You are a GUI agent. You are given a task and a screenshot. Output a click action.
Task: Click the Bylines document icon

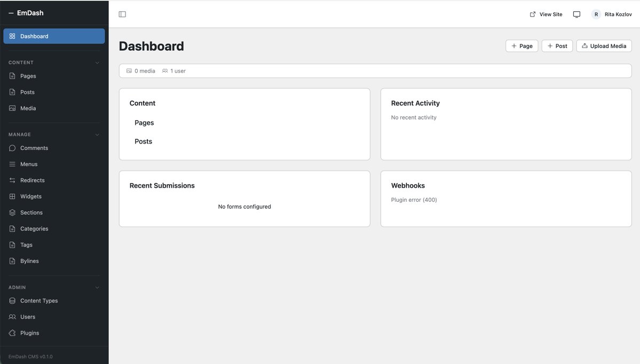pyautogui.click(x=12, y=261)
